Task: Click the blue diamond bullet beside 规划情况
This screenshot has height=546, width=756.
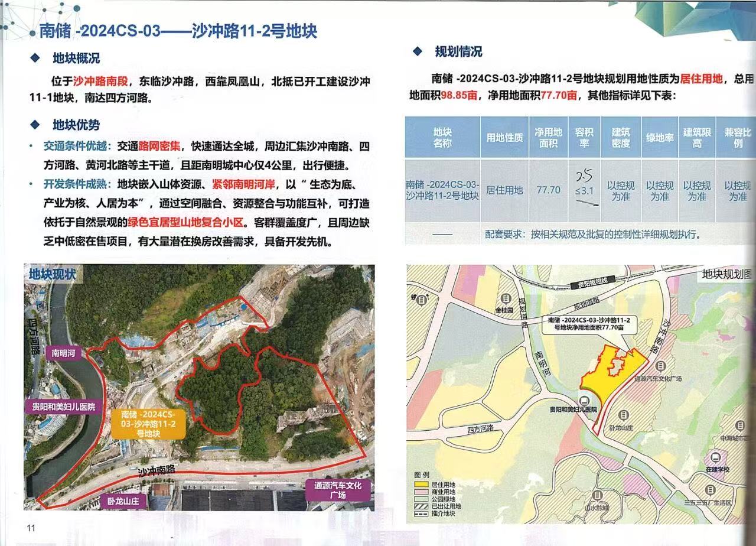Action: (x=417, y=51)
